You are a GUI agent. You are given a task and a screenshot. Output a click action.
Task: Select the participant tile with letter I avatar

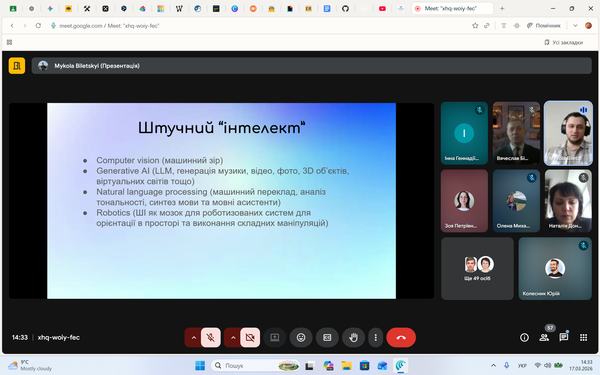coord(464,133)
